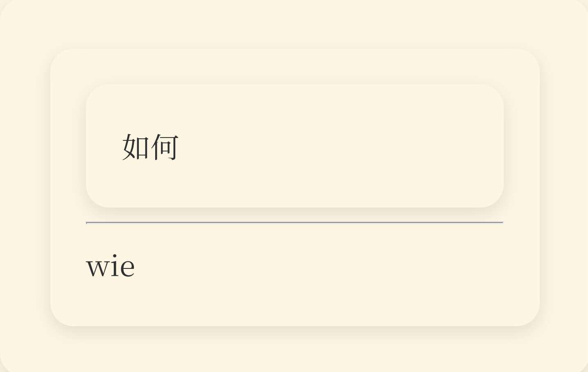588x372 pixels.
Task: Click the outer card strip above the question card
Action: pyautogui.click(x=295, y=66)
